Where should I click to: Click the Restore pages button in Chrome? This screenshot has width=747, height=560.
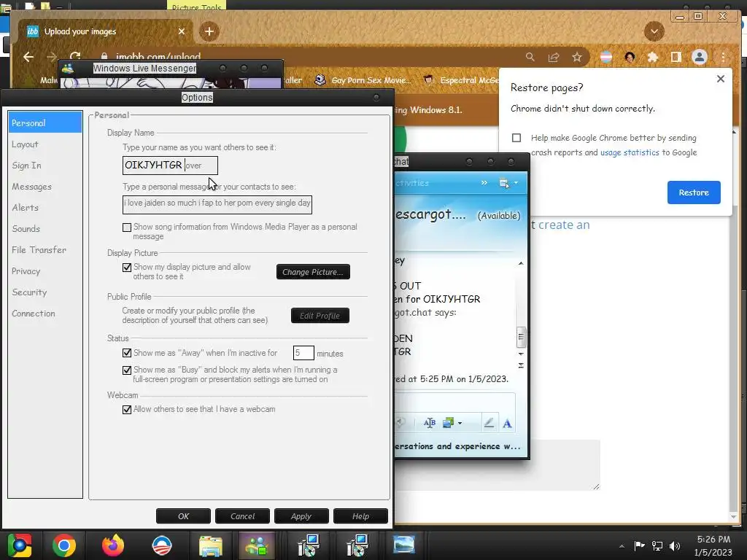pos(694,192)
